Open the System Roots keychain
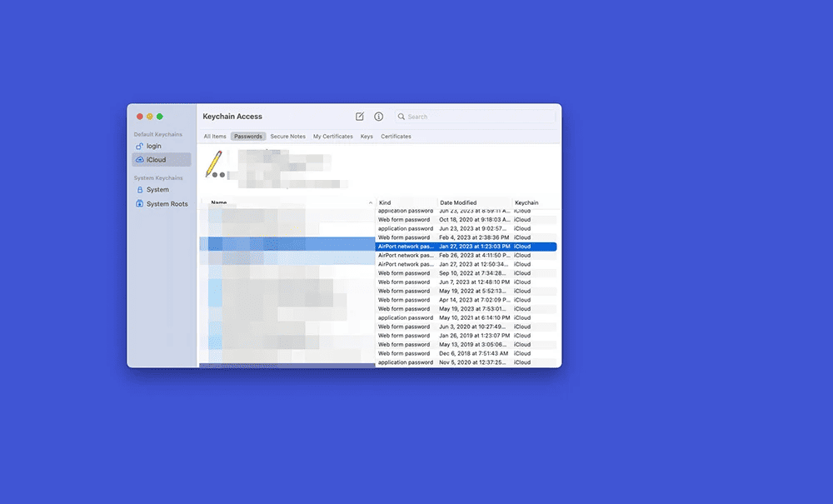This screenshot has height=504, width=833. pos(167,203)
